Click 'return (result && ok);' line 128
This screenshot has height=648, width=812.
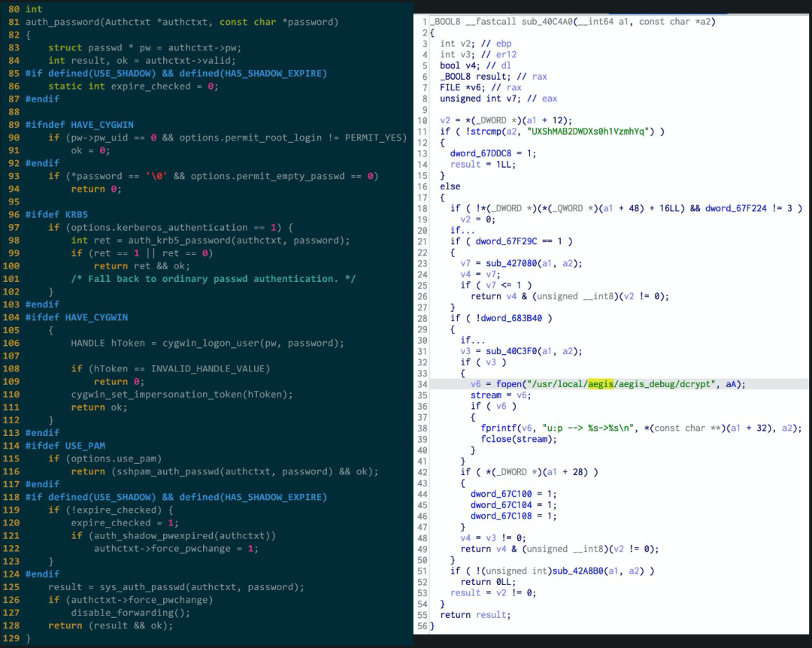tap(111, 625)
